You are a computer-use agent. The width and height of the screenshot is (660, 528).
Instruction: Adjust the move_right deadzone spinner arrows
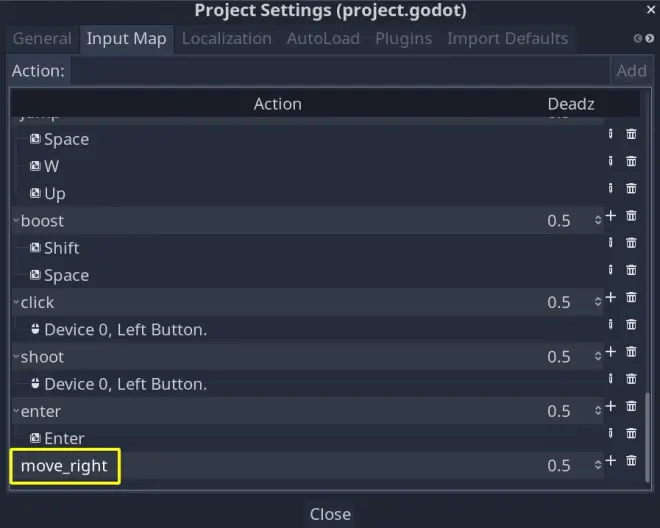tap(598, 466)
